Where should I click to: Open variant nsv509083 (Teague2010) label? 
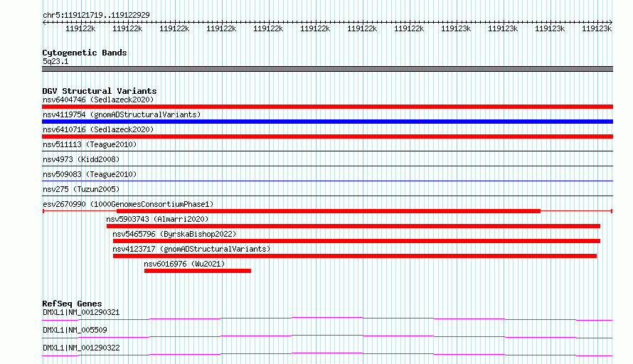pos(90,174)
